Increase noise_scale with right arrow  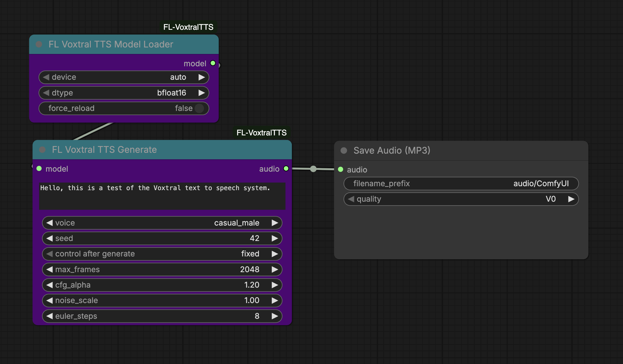pos(275,301)
